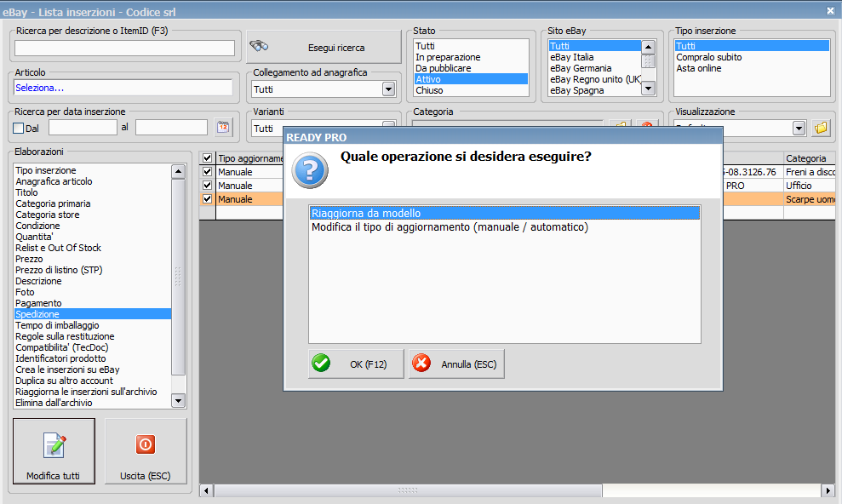Screen dimensions: 842x504
Task: Toggle the header select-all checkbox
Action: click(x=207, y=157)
